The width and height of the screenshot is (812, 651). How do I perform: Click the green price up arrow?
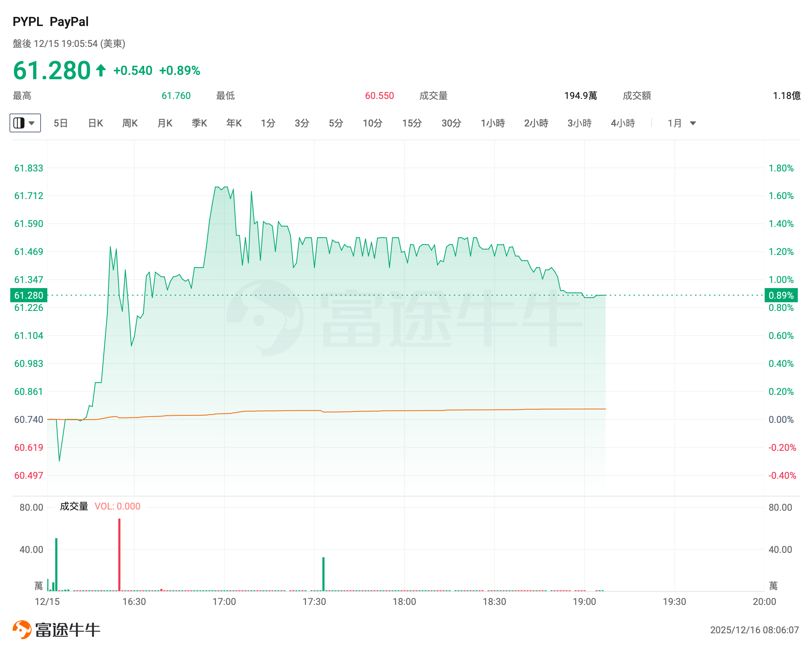101,71
